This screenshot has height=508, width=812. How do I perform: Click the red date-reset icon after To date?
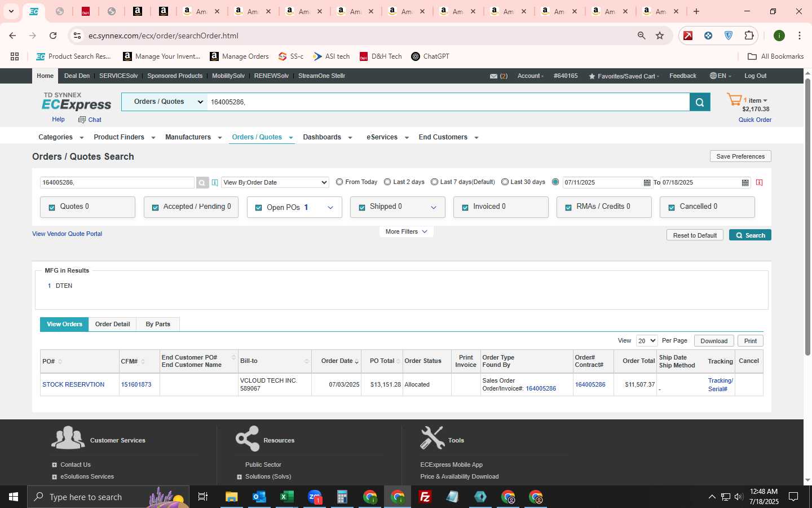pos(759,182)
